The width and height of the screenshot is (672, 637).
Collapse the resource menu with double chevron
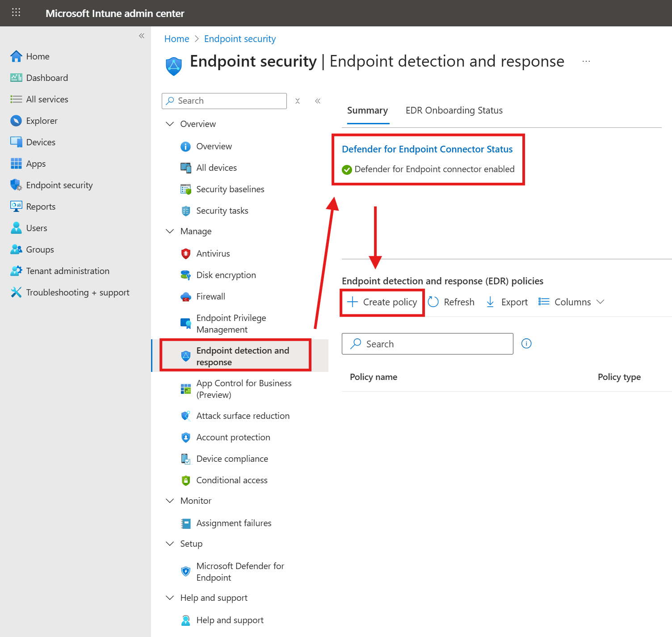[318, 101]
